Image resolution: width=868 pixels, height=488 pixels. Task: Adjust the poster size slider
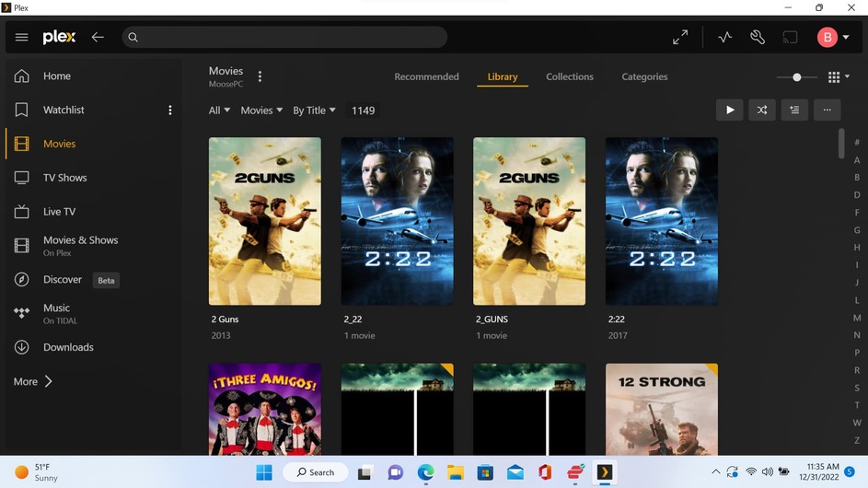point(796,77)
